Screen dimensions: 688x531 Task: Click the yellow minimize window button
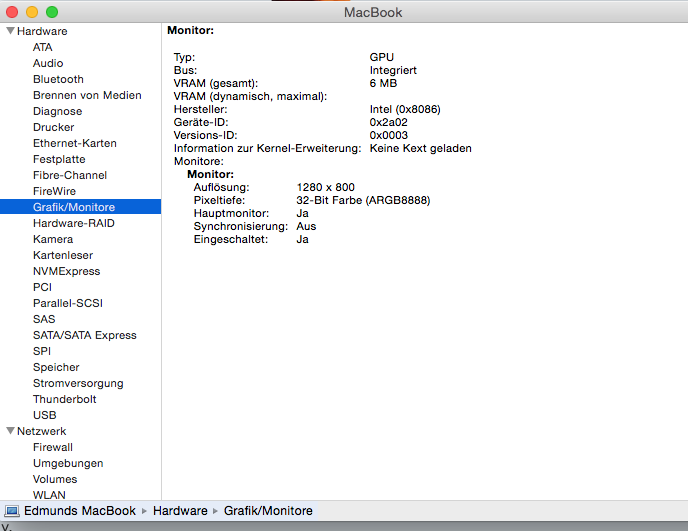coord(32,12)
